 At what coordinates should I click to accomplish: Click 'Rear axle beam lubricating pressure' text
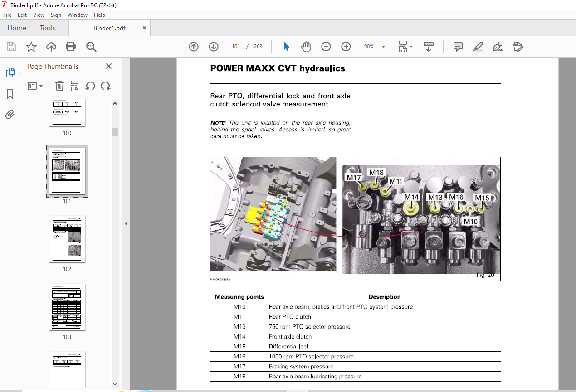pos(315,377)
